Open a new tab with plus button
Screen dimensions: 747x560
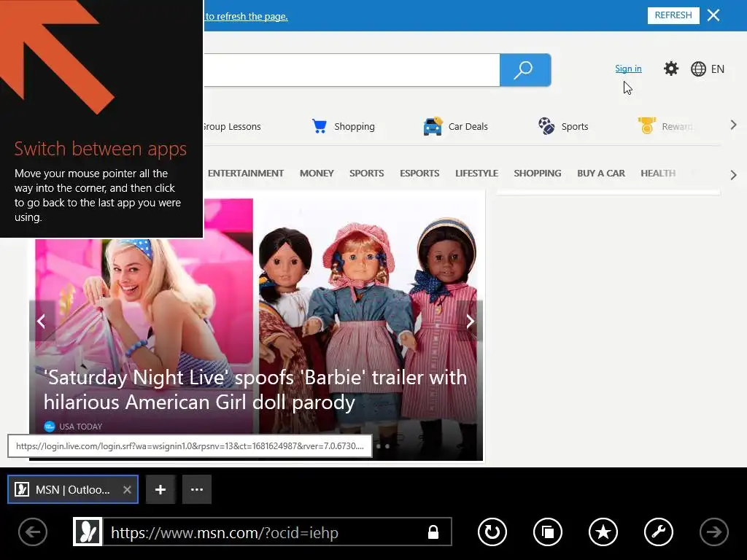160,489
